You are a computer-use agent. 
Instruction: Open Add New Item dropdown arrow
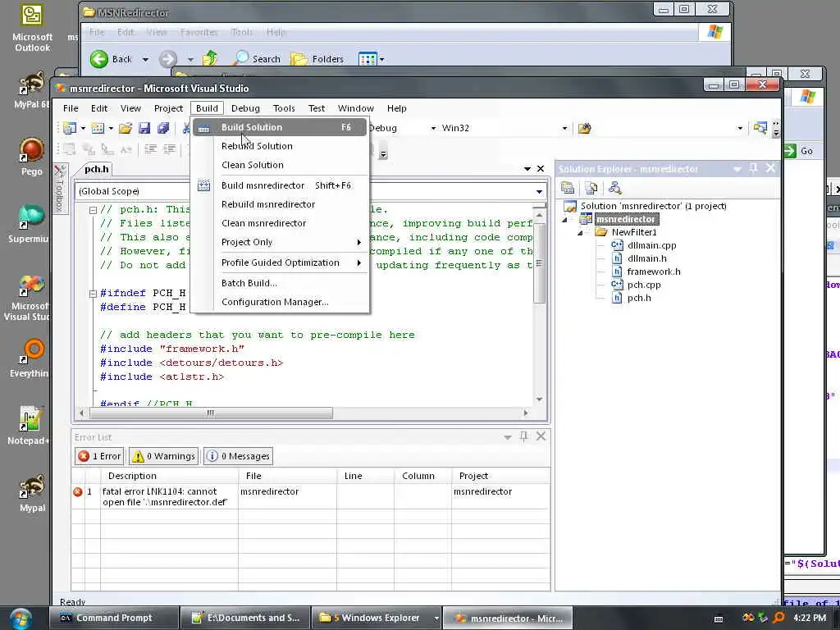[x=111, y=128]
